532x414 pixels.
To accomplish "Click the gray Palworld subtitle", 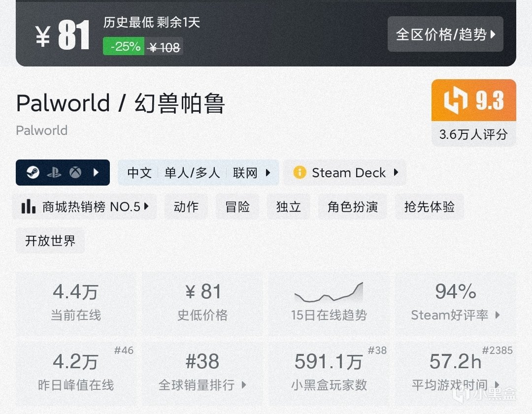I will pyautogui.click(x=42, y=130).
